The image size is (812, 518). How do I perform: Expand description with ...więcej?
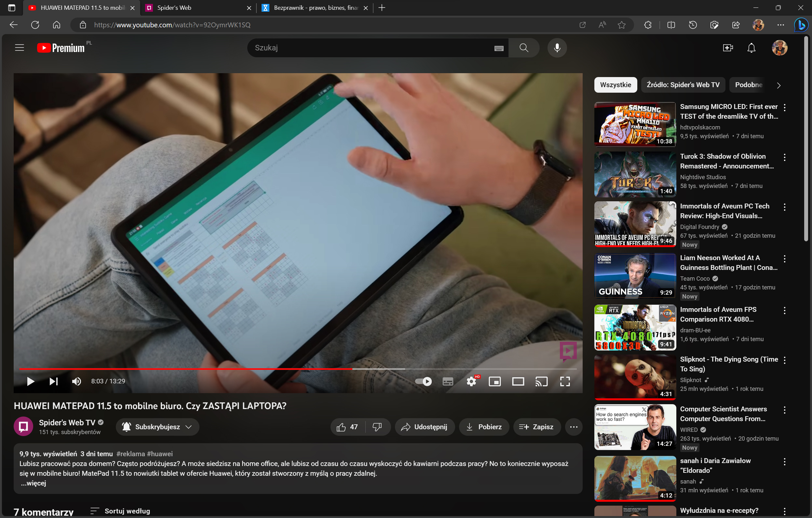tap(33, 483)
